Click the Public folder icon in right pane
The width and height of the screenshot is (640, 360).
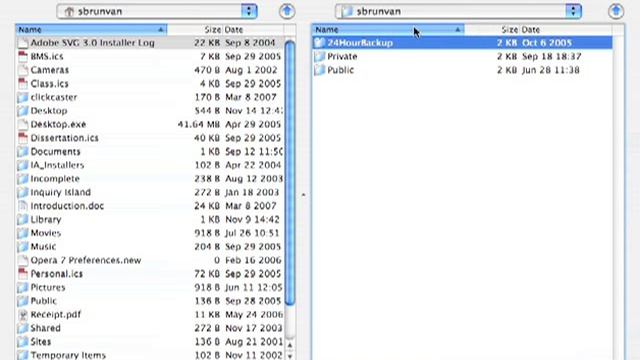pos(320,70)
